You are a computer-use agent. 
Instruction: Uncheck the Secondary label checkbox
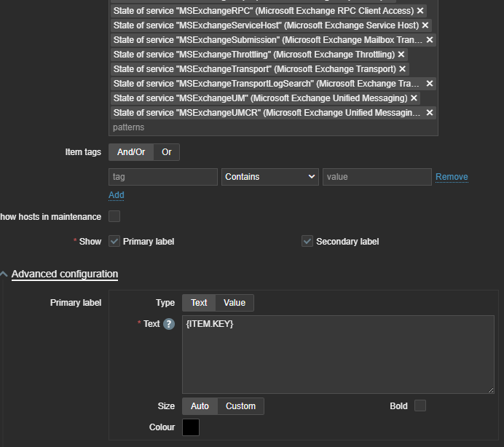307,241
